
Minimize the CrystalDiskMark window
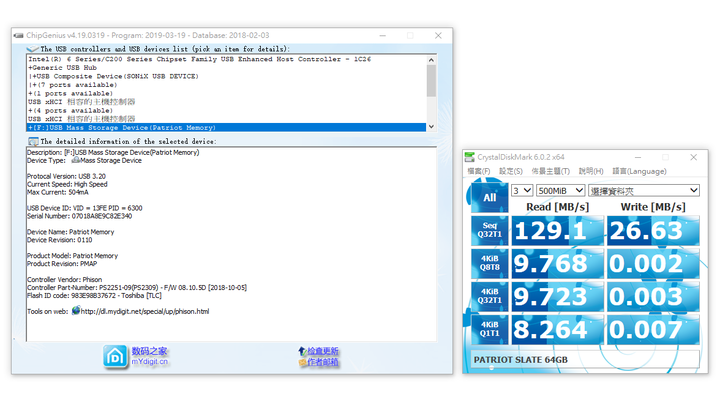tap(638, 157)
